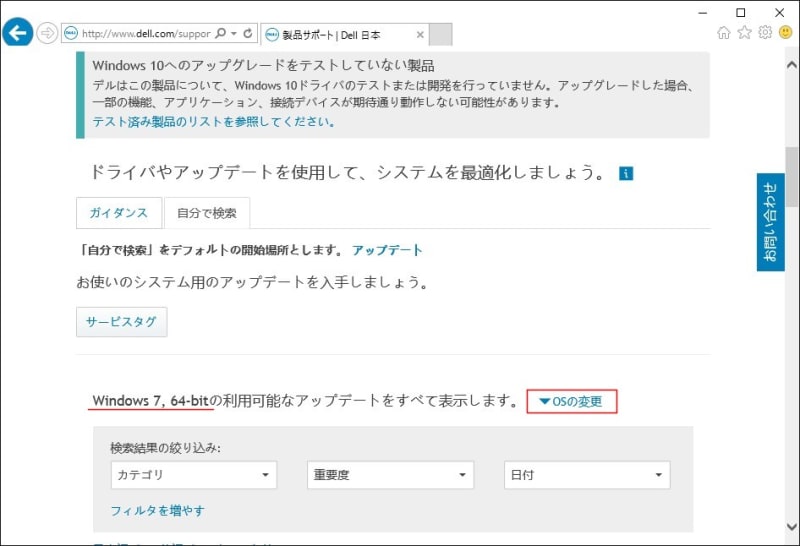
Task: Maximize the browser window
Action: tap(741, 12)
